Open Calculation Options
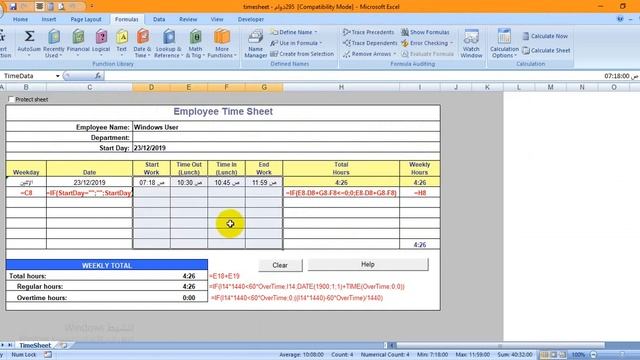Image resolution: width=640 pixels, height=360 pixels. click(504, 43)
